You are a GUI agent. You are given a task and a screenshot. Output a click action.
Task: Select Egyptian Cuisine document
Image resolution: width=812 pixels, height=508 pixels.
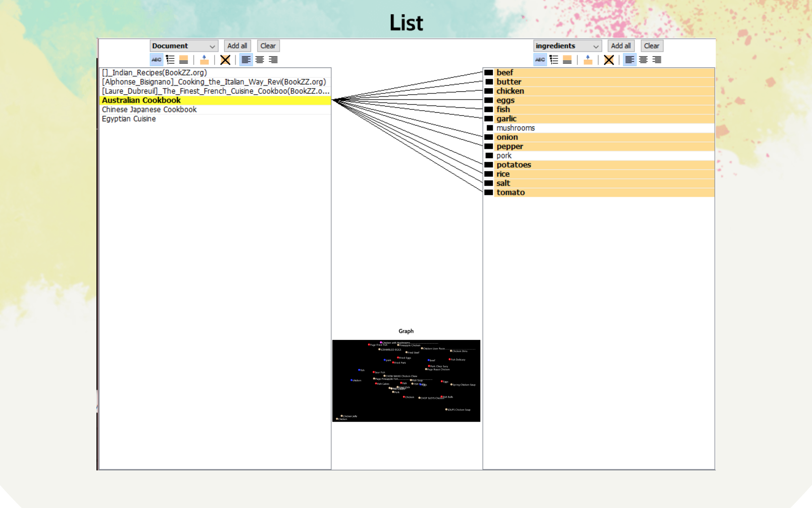[215, 119]
